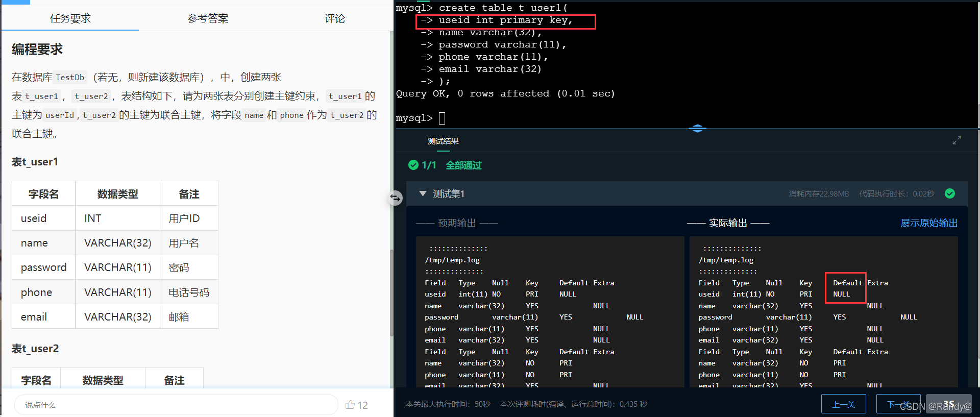The height and width of the screenshot is (417, 980).
Task: Click the 密码 remark cell
Action: tap(189, 267)
